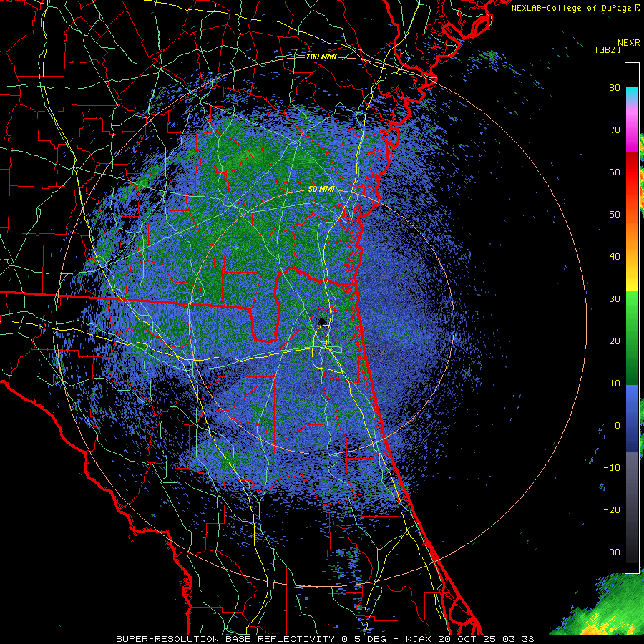Click the cyan top band of color scale
The image size is (644, 644).
tap(632, 95)
